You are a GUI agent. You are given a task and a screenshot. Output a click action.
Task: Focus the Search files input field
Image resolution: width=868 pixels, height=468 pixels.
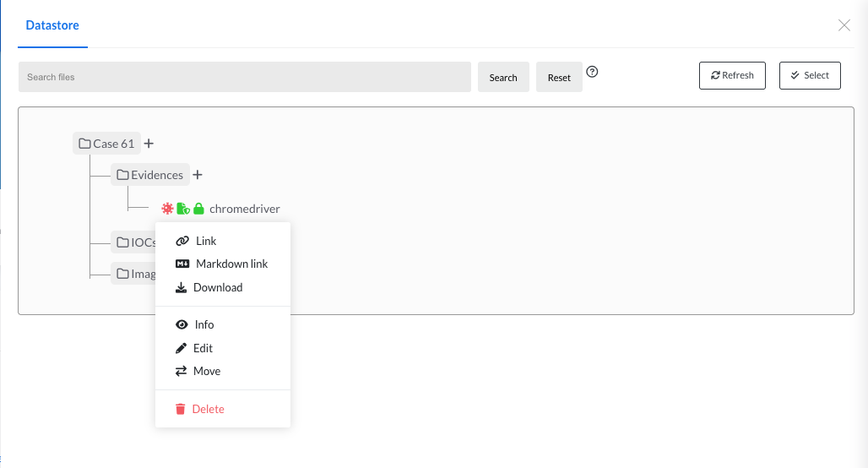tap(244, 77)
